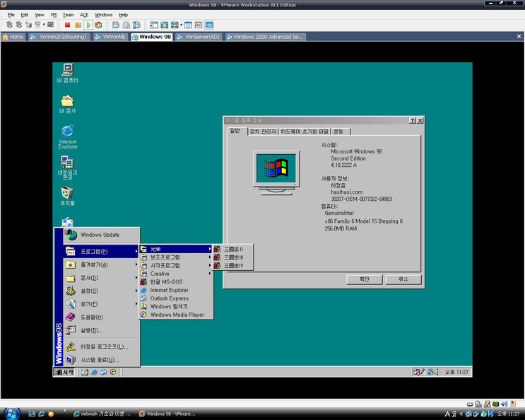Click the first toolbar icon after the grip

pyautogui.click(x=9, y=25)
